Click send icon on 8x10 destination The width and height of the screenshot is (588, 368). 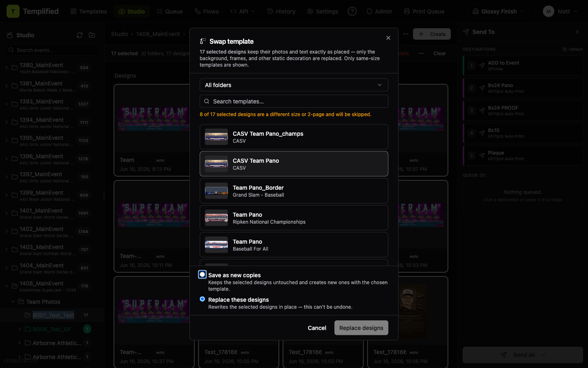(482, 133)
